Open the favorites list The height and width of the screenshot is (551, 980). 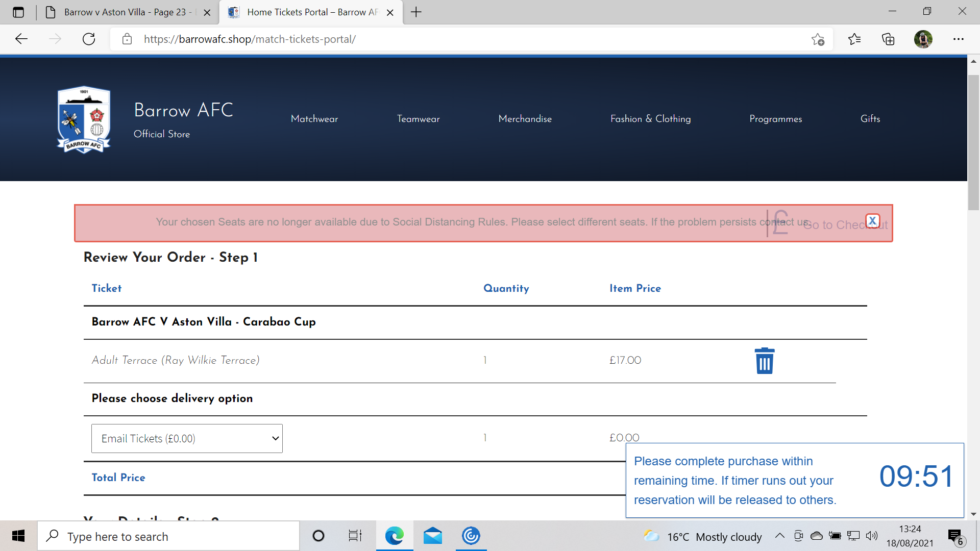point(854,39)
